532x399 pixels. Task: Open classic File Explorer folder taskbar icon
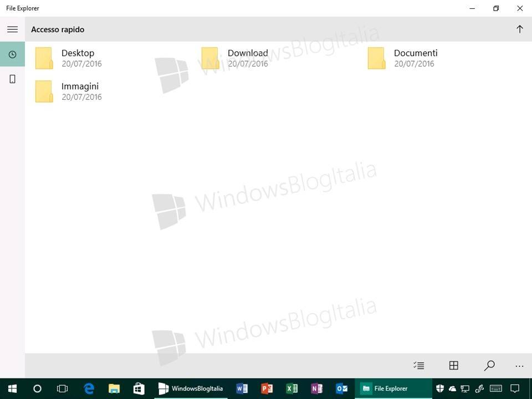114,388
